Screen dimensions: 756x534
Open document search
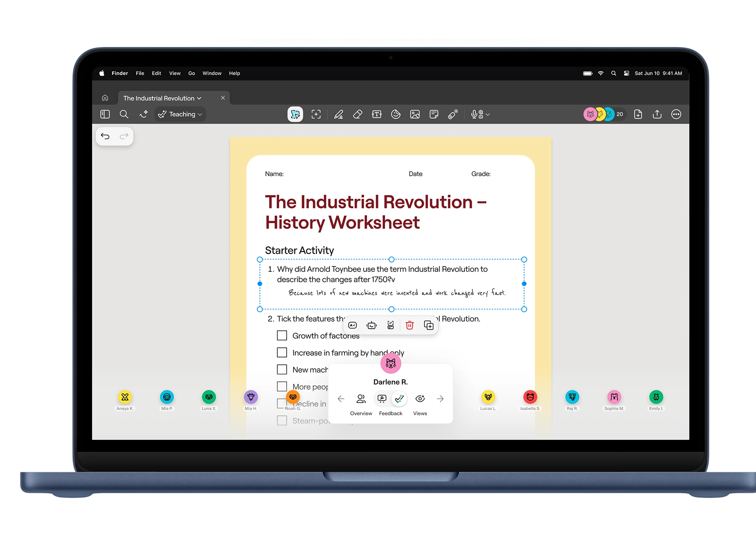[x=124, y=114]
